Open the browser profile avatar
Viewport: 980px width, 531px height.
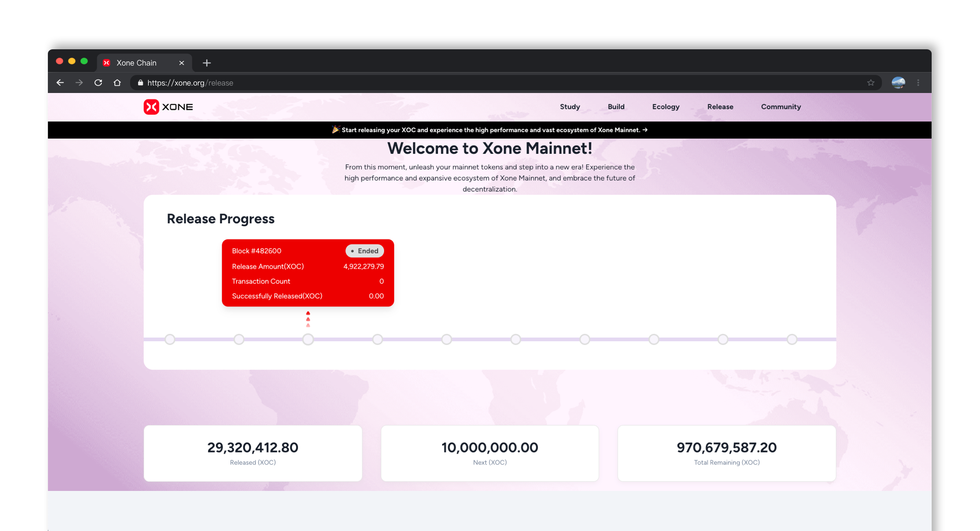pyautogui.click(x=898, y=83)
